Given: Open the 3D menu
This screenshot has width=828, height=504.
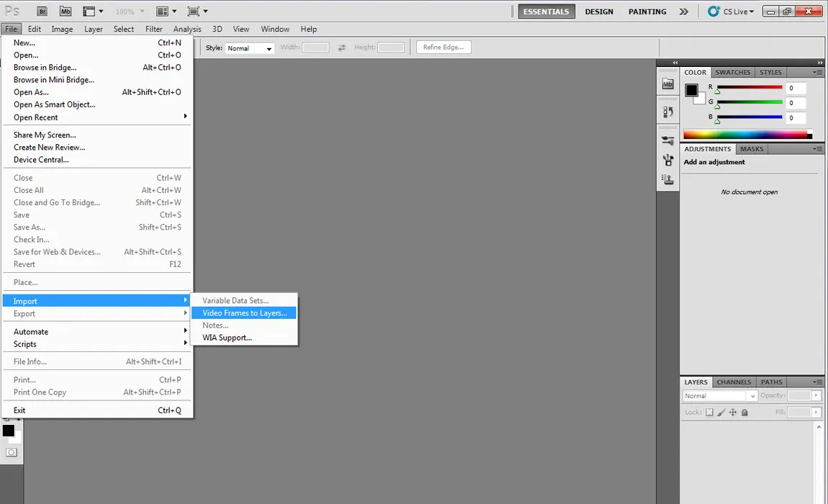Looking at the screenshot, I should pos(217,29).
